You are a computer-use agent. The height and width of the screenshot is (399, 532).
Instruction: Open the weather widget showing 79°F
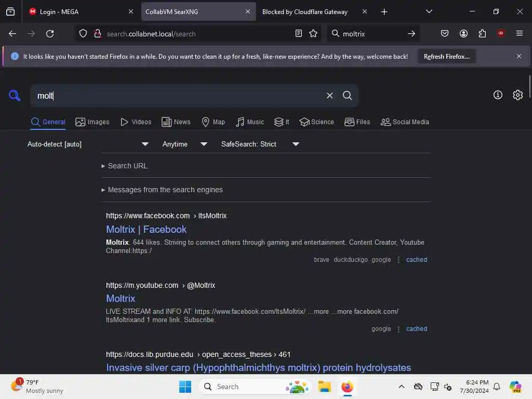click(37, 387)
